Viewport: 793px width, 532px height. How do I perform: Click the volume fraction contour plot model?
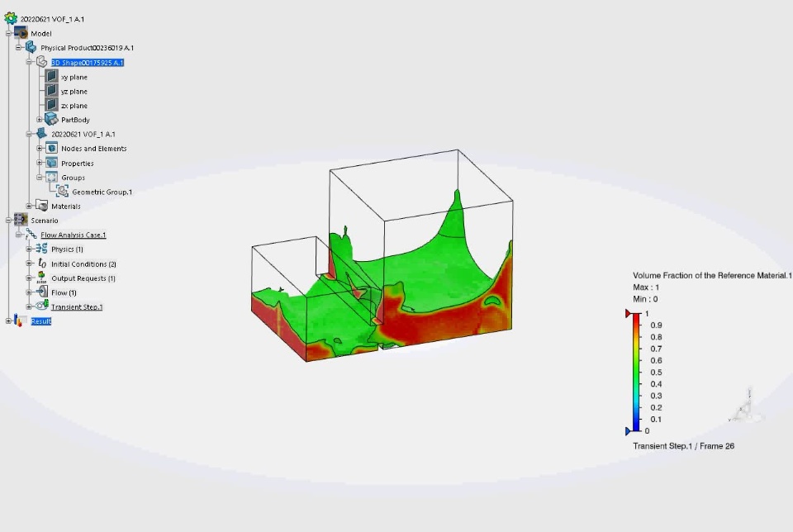(382, 255)
